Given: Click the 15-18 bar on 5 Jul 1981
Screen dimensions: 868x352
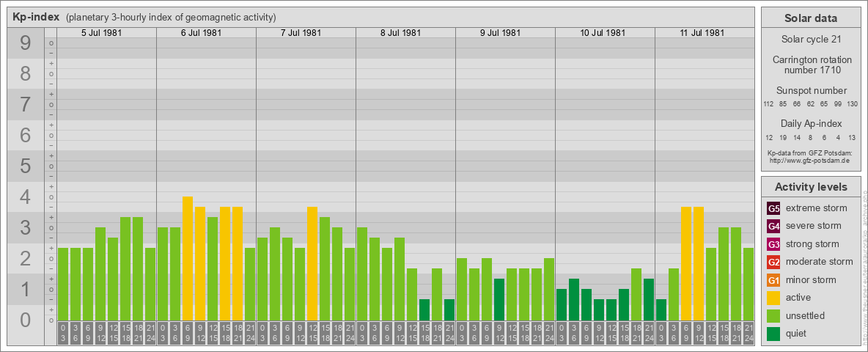Looking at the screenshot, I should point(125,269).
